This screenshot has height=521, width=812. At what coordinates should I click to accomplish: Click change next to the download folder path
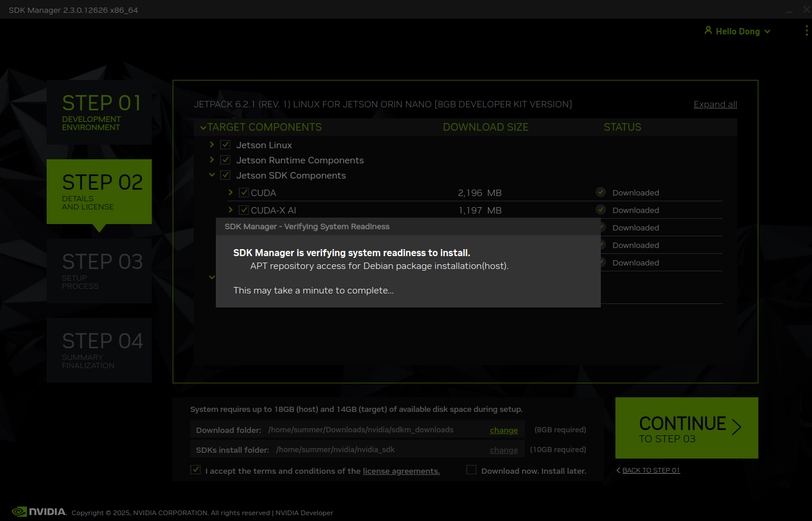click(503, 430)
